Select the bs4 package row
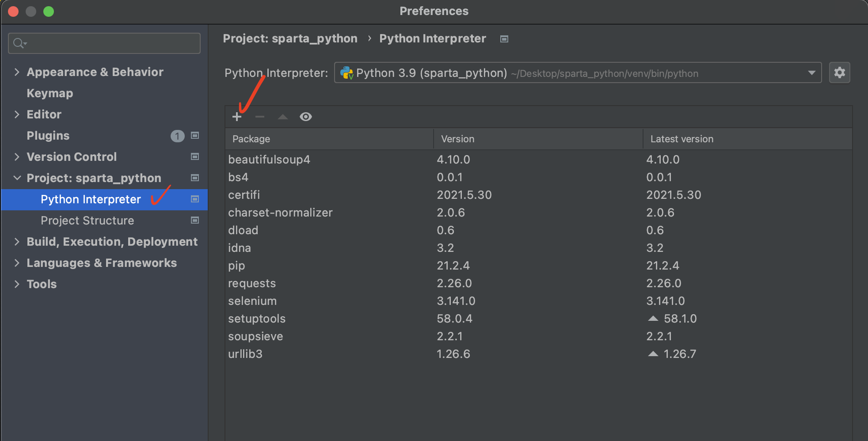868x441 pixels. coord(539,177)
